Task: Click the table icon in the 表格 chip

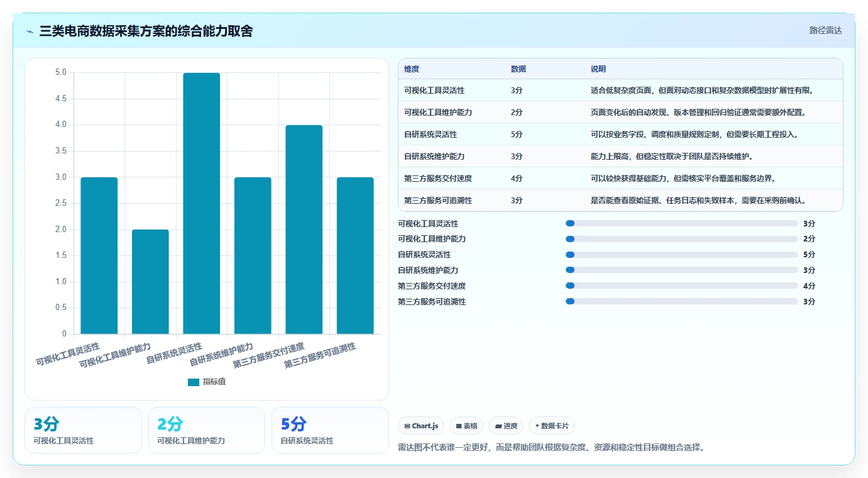Action: point(459,426)
